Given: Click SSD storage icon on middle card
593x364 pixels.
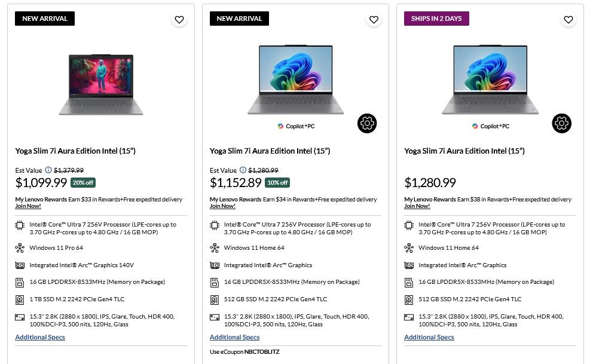Looking at the screenshot, I should pos(215,299).
